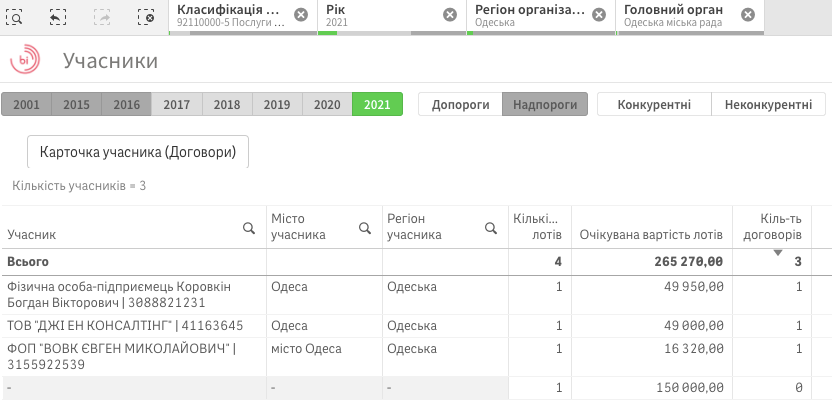Toggle the Надпороги filter
The height and width of the screenshot is (413, 832).
tap(544, 104)
